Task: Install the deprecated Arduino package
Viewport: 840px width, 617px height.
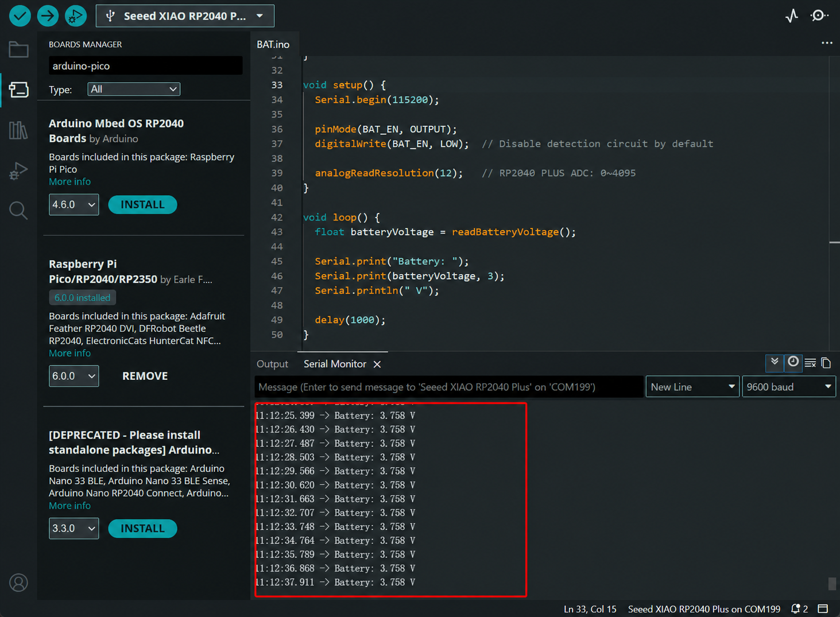Action: coord(142,529)
